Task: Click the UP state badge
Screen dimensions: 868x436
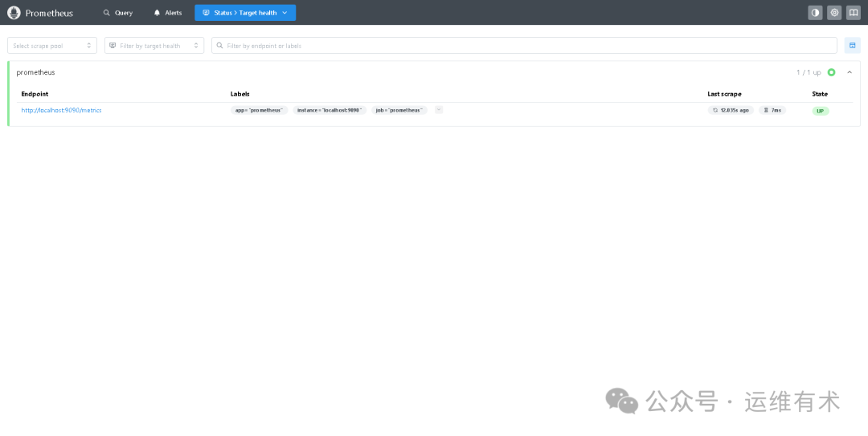Action: coord(821,111)
